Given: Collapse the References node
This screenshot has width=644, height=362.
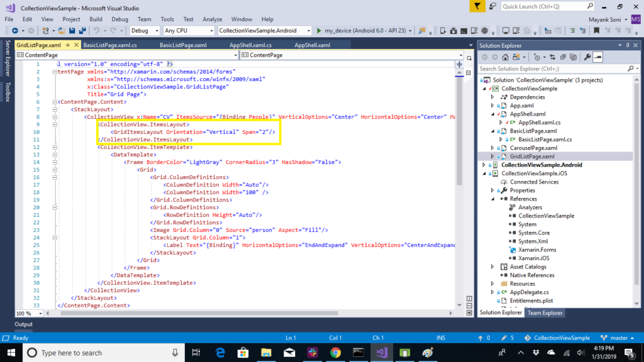Looking at the screenshot, I should pyautogui.click(x=492, y=199).
